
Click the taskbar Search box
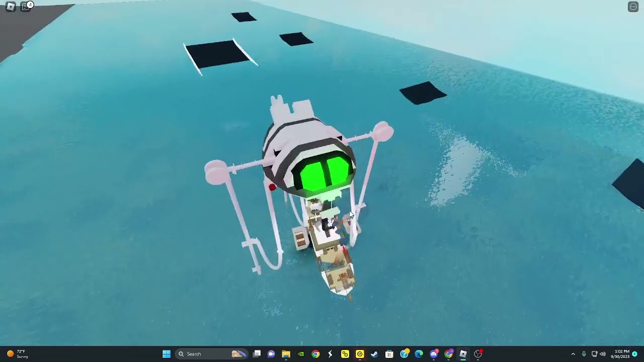pyautogui.click(x=212, y=354)
